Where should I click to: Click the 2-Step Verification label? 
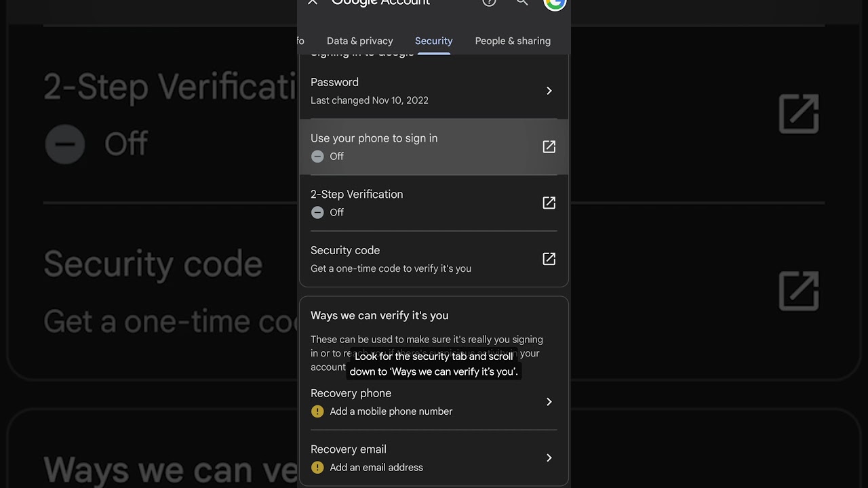357,195
